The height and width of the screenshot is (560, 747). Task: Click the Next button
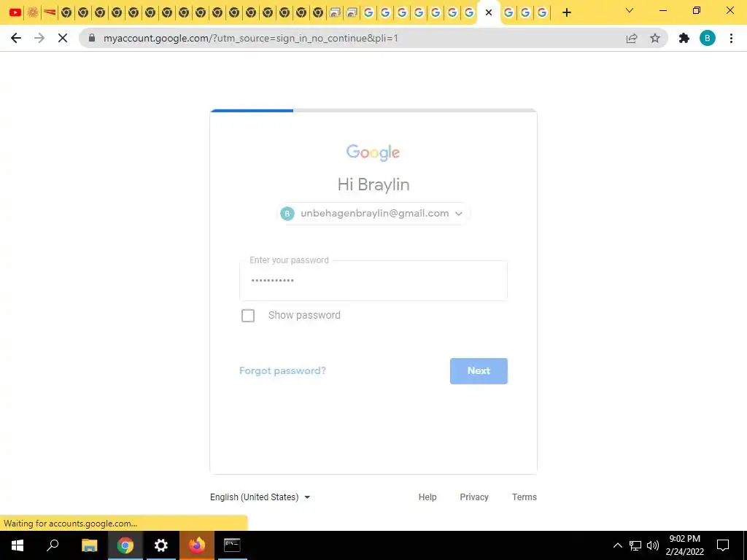[x=479, y=371]
